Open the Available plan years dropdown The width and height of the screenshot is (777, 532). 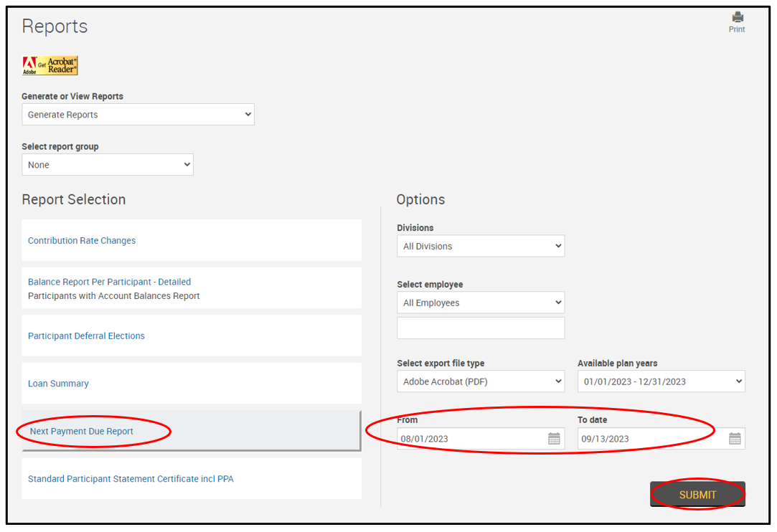click(661, 381)
